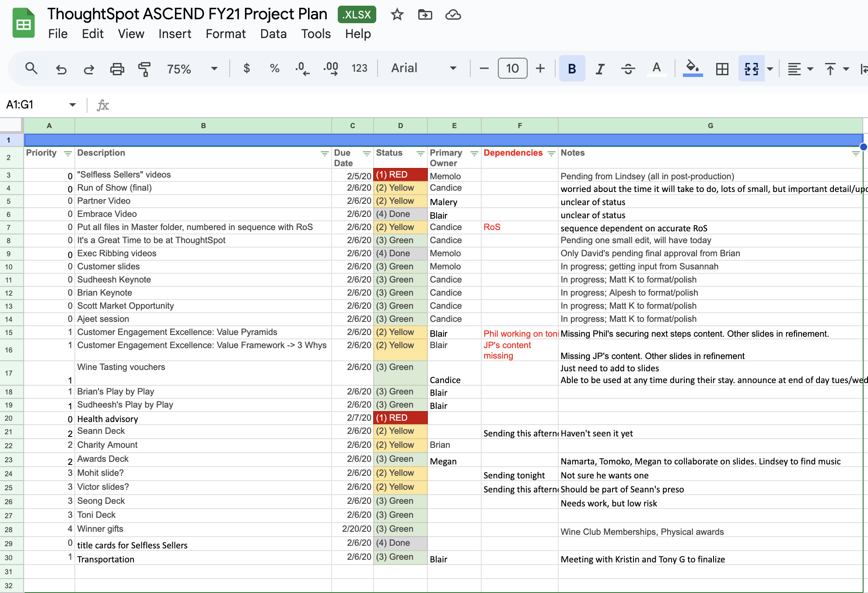The image size is (868, 593).
Task: Open the Edit menu
Action: pos(93,34)
